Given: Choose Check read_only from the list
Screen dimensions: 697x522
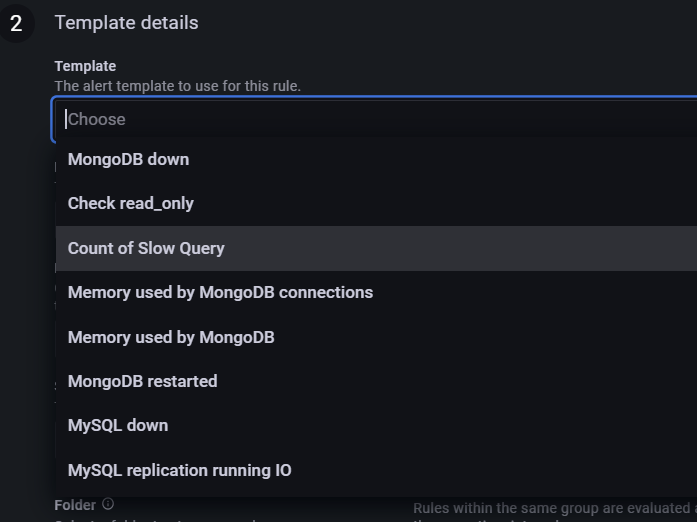Looking at the screenshot, I should pos(376,203).
